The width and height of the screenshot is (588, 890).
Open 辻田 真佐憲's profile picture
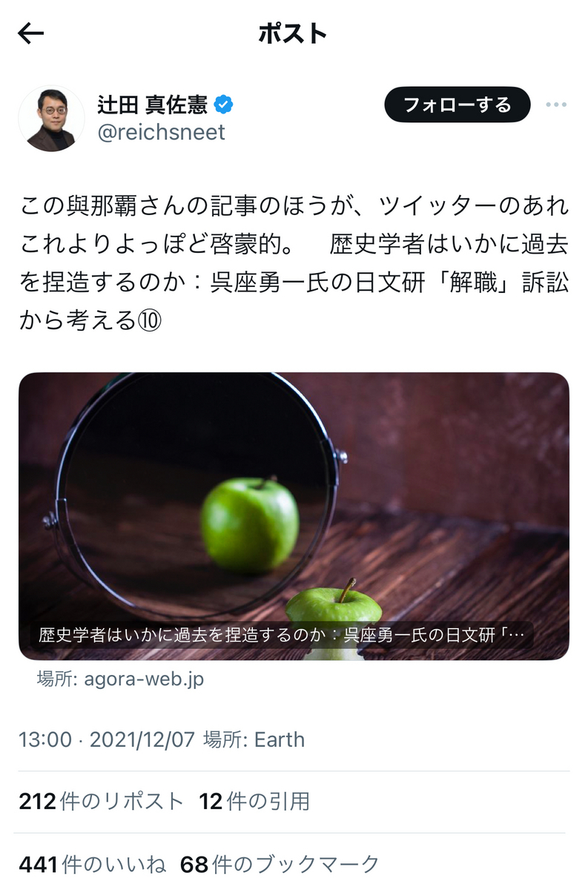51,119
